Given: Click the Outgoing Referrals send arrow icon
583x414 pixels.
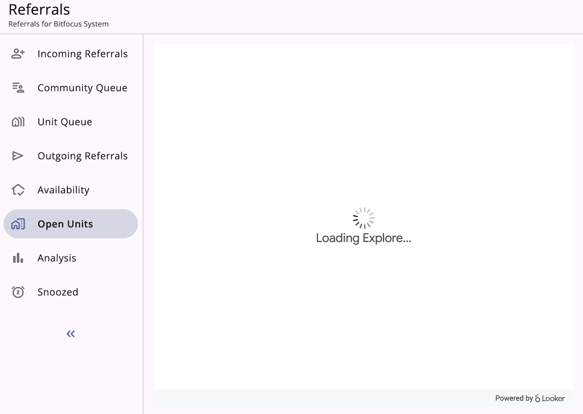Looking at the screenshot, I should tap(18, 156).
